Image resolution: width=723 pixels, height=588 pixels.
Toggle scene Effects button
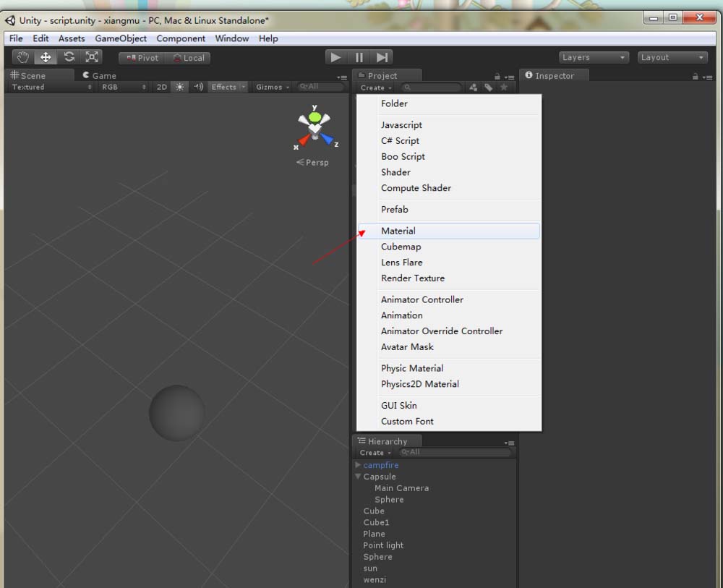223,88
